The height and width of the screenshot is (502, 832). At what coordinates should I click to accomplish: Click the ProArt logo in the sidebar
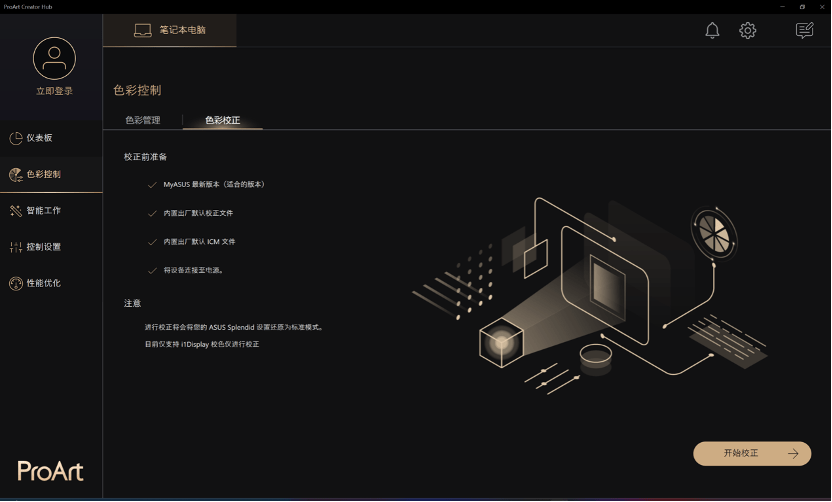click(50, 470)
